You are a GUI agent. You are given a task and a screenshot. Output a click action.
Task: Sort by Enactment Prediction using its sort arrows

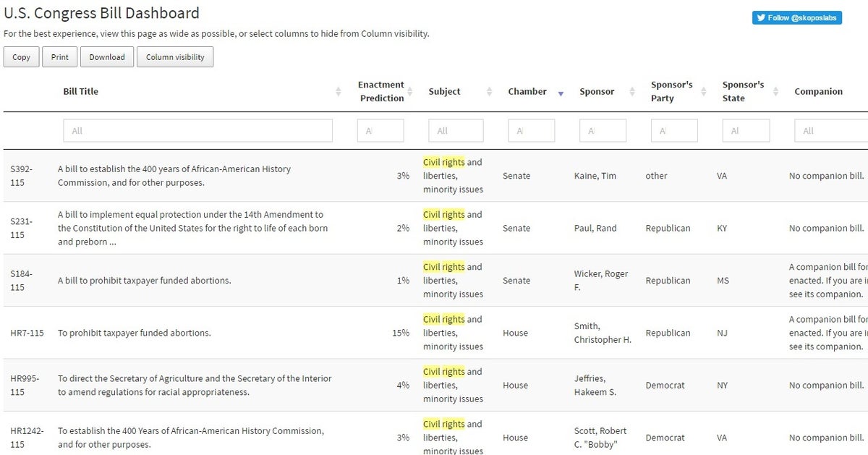[410, 92]
